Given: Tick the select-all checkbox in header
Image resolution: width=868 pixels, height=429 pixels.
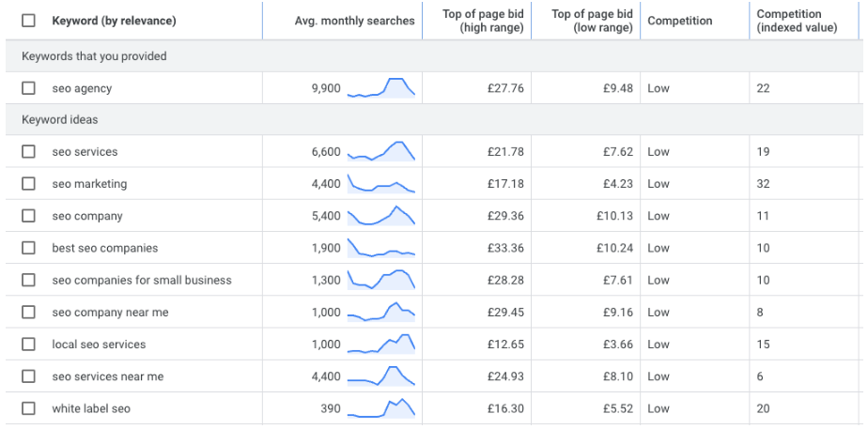Looking at the screenshot, I should (x=28, y=21).
